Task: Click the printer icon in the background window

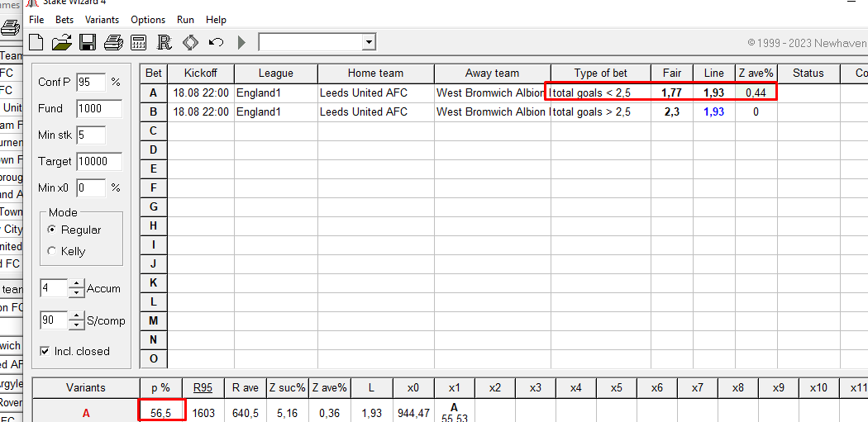Action: [10, 26]
